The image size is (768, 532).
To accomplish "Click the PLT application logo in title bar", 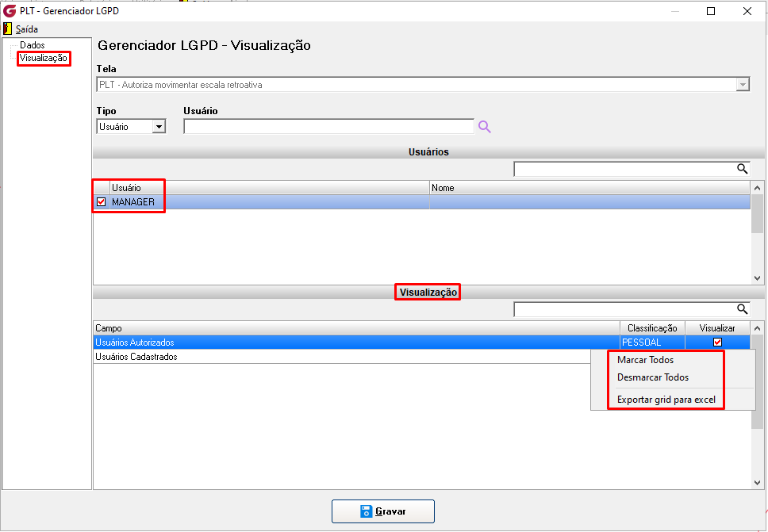I will tap(10, 11).
